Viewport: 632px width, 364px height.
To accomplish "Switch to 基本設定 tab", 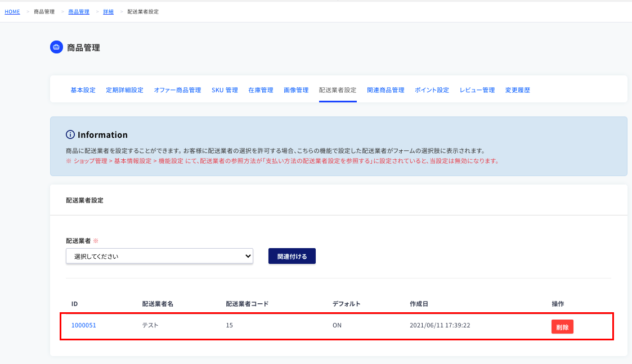I will click(x=83, y=90).
